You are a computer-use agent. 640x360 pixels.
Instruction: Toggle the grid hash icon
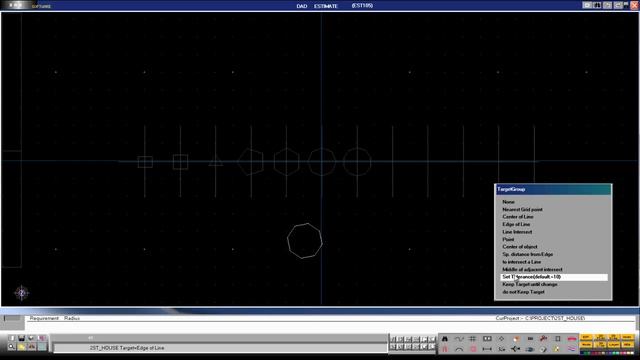pyautogui.click(x=473, y=339)
